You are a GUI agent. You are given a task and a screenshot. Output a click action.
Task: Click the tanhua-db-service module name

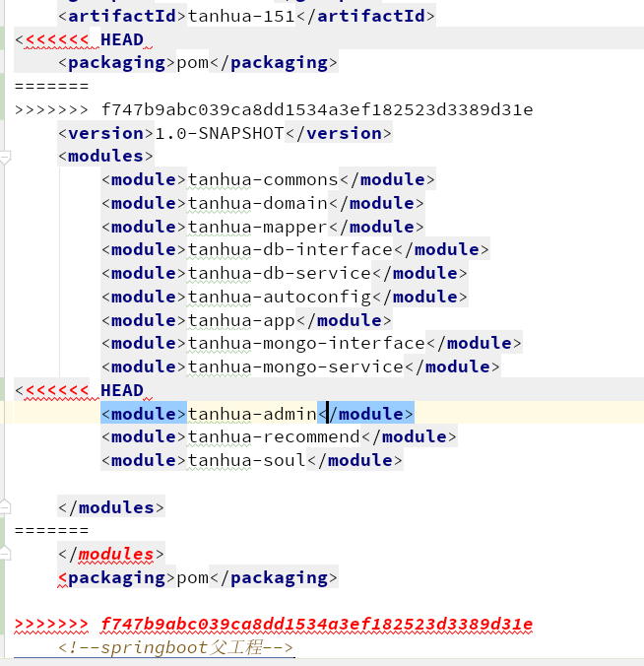click(x=279, y=273)
